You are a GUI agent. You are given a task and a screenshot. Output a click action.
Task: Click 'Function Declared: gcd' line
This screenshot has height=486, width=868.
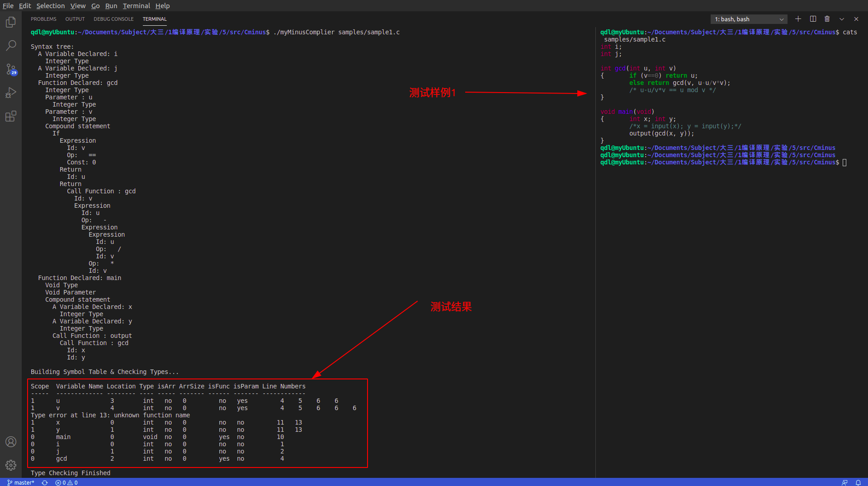coord(78,83)
